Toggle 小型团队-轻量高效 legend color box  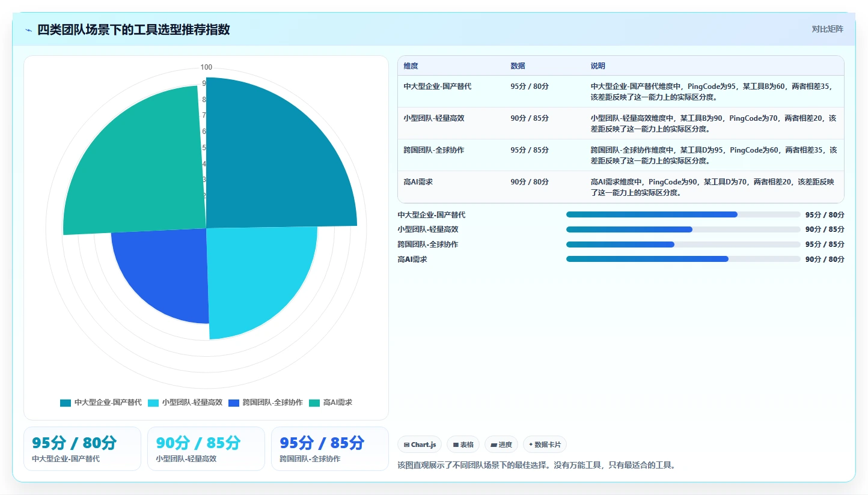(x=153, y=402)
